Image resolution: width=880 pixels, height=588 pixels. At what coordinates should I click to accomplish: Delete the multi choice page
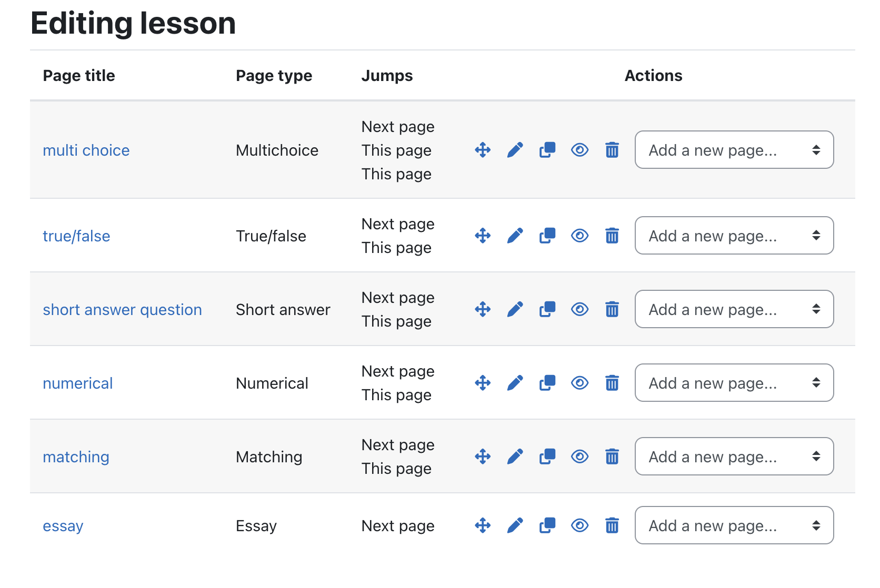pos(612,150)
